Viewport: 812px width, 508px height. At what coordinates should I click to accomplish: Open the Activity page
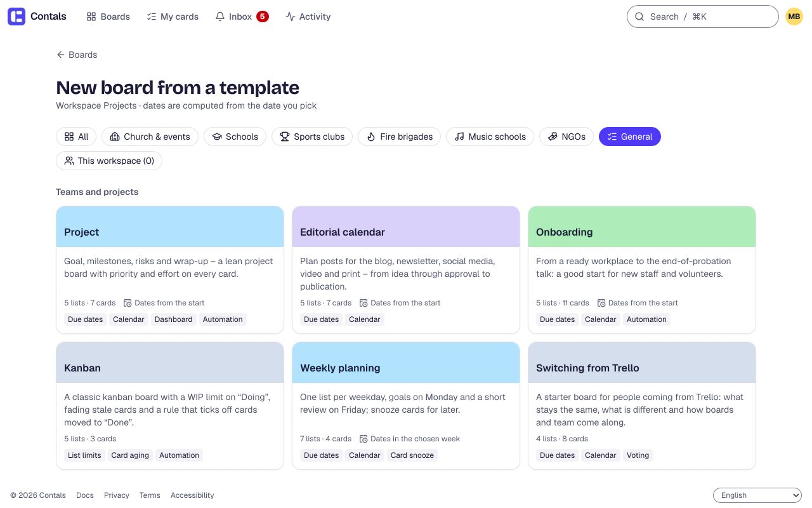pyautogui.click(x=308, y=17)
